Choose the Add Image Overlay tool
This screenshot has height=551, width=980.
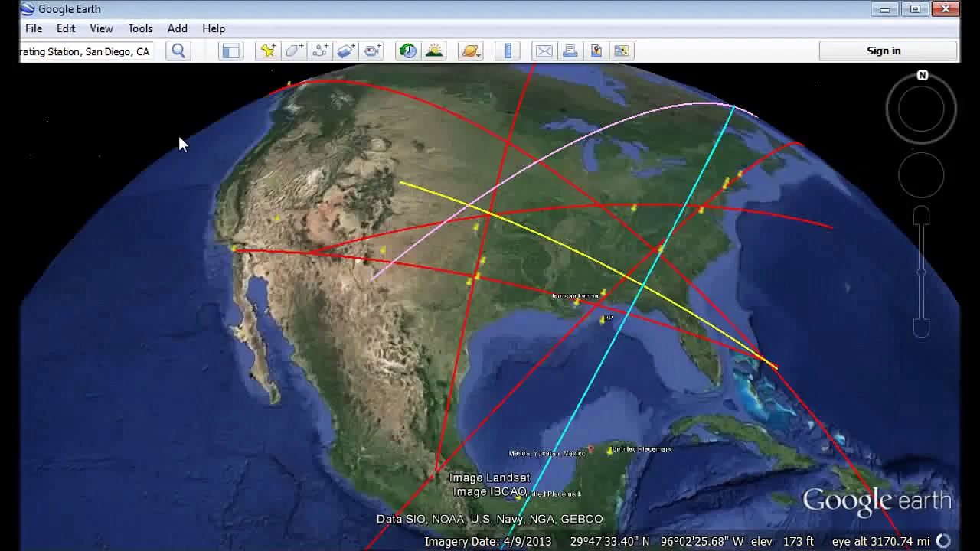click(346, 51)
